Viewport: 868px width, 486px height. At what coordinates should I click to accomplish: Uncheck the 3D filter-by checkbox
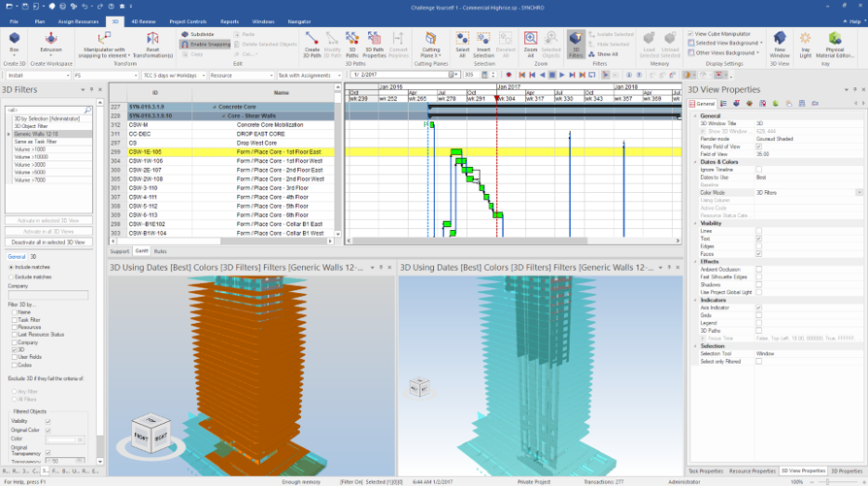[15, 349]
